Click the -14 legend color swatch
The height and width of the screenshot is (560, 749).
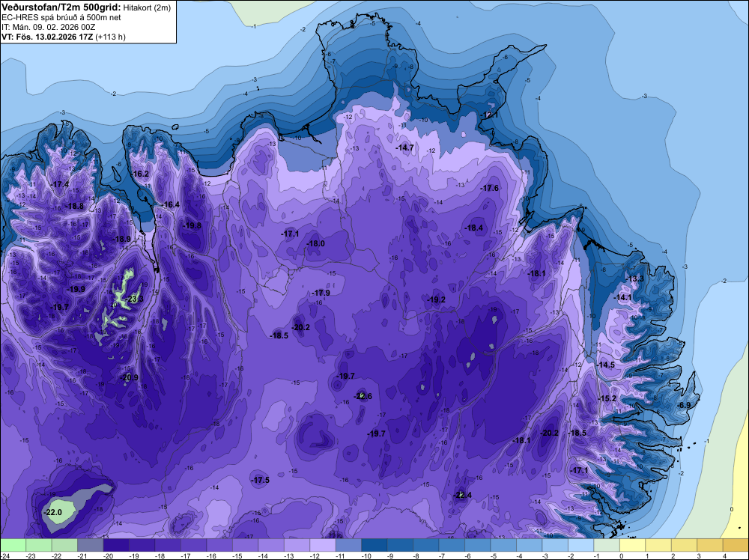(x=271, y=545)
